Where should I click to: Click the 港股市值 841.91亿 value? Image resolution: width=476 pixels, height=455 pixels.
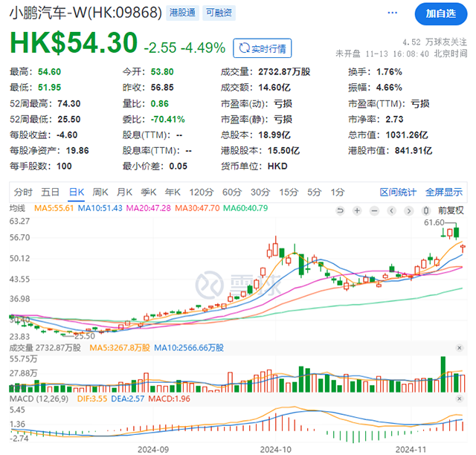click(414, 151)
